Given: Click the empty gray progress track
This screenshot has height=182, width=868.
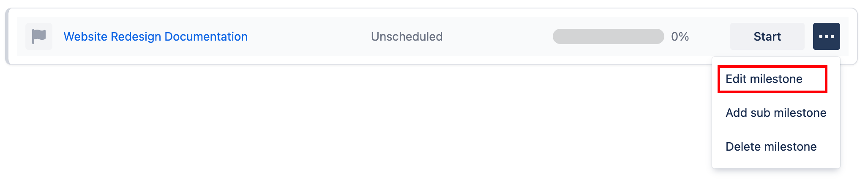Looking at the screenshot, I should point(608,36).
